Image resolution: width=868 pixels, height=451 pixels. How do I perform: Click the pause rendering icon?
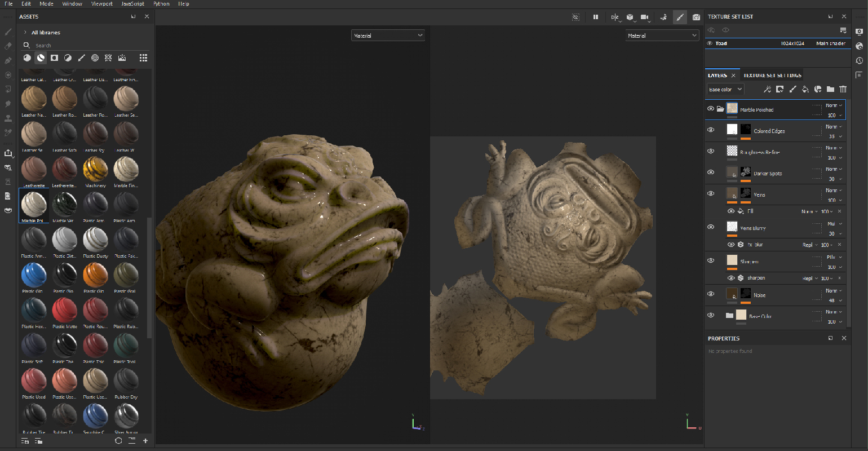tap(595, 17)
